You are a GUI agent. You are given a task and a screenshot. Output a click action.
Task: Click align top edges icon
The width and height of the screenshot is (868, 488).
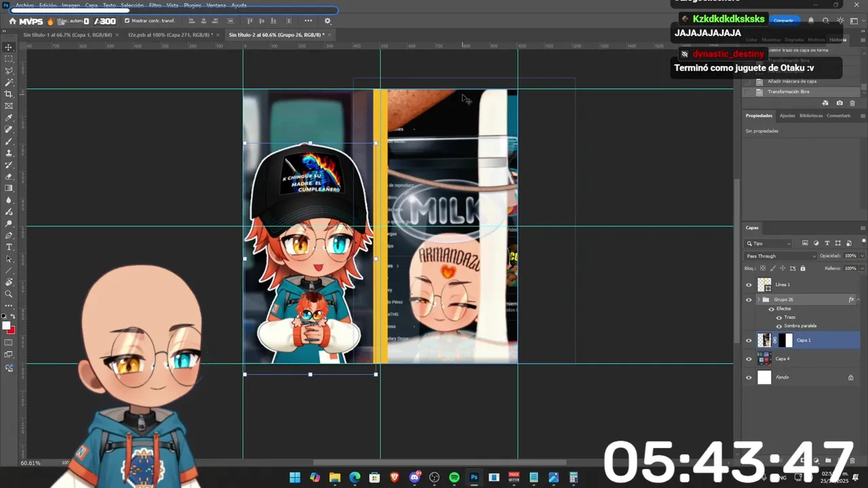(250, 21)
